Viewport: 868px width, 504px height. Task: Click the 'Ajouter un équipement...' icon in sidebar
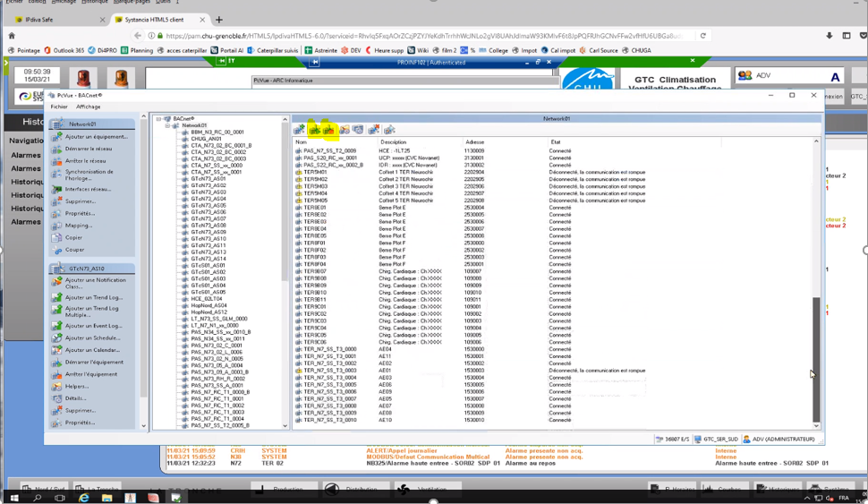57,137
